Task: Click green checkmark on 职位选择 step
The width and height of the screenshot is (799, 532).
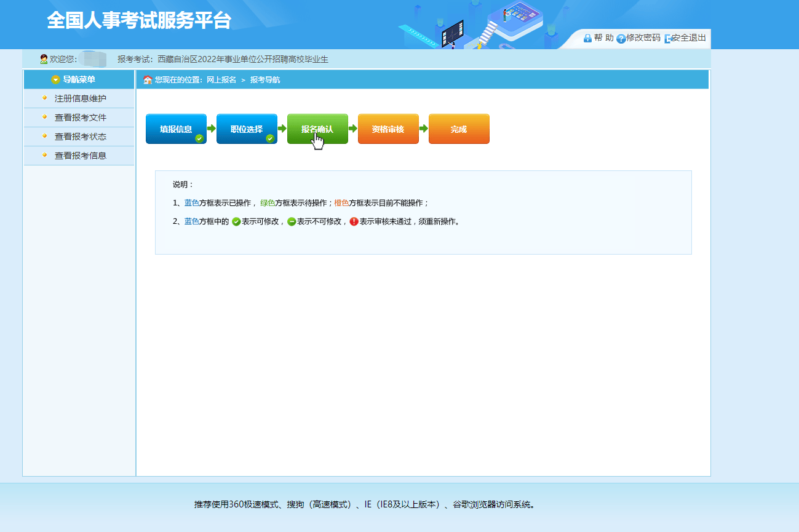Action: click(x=270, y=138)
